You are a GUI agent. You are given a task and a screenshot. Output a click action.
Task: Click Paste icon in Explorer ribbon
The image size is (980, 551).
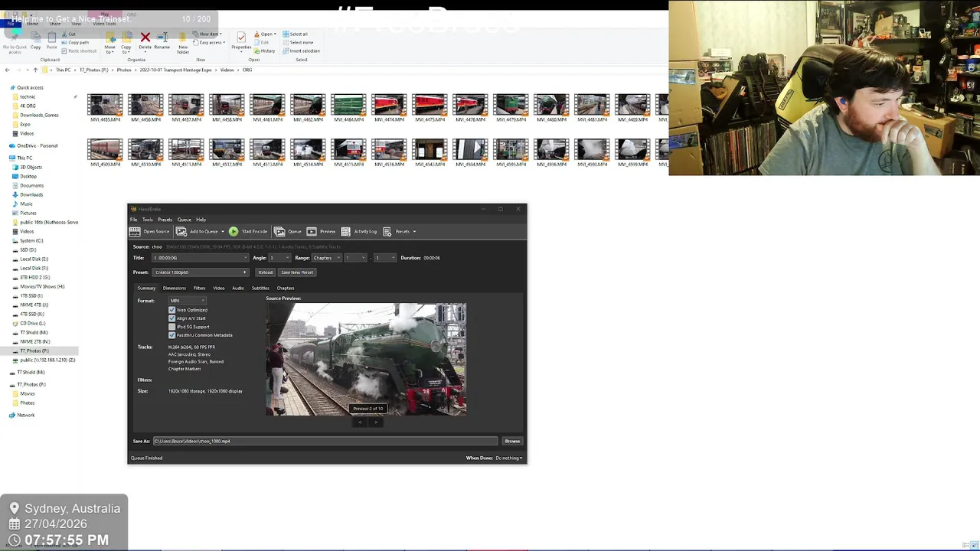52,37
